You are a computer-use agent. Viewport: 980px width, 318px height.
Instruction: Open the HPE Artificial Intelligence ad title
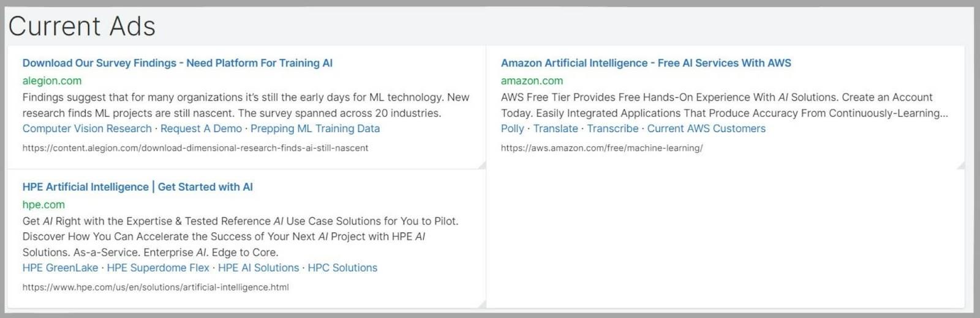click(x=137, y=187)
